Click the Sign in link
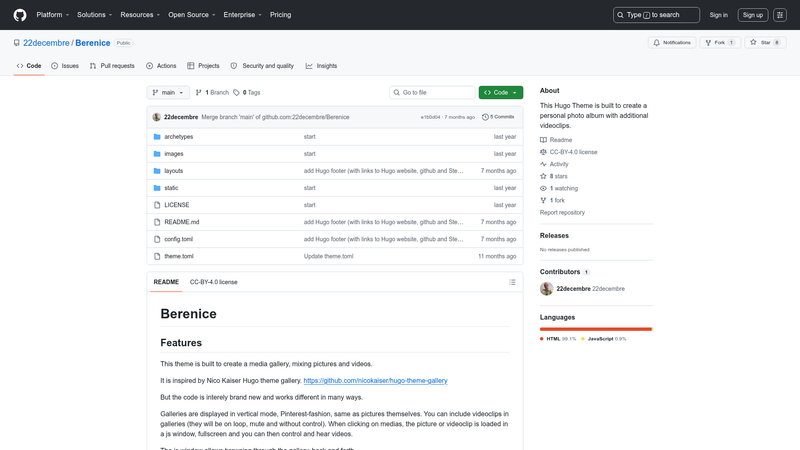800x450 pixels. tap(718, 15)
